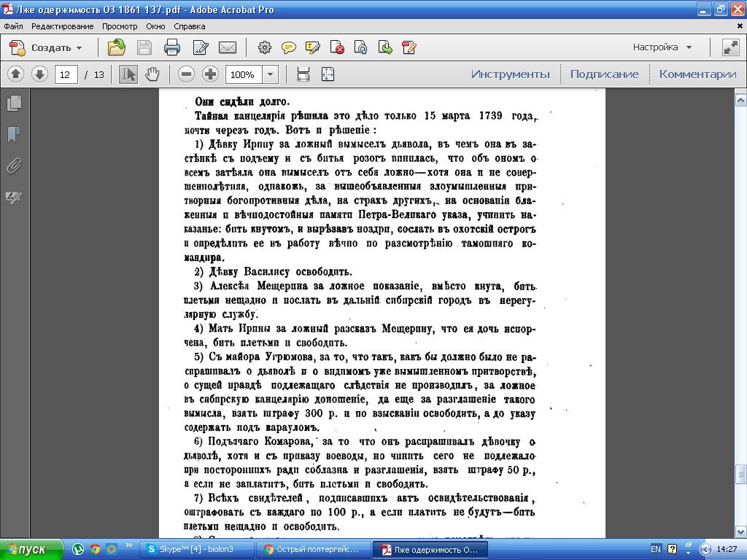Zoom out with minus button
This screenshot has height=560, width=747.
(186, 74)
